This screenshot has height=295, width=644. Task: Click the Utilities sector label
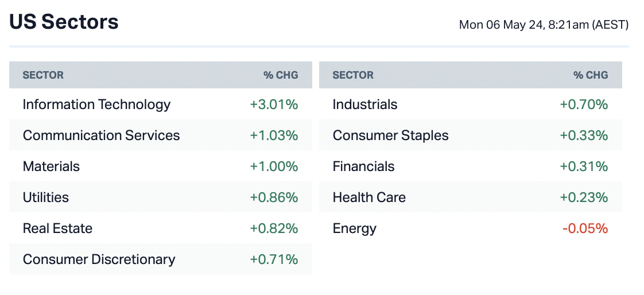[45, 197]
